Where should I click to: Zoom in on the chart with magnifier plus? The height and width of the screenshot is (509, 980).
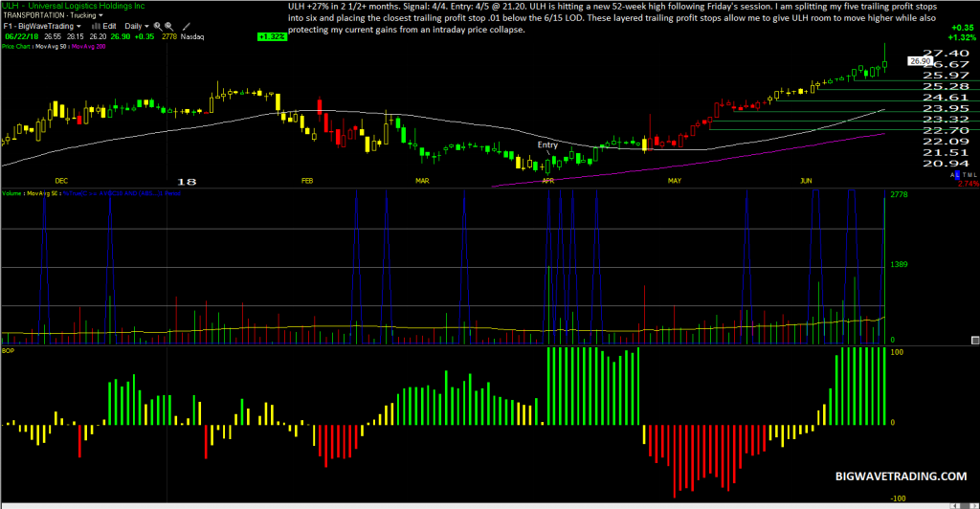[x=158, y=26]
